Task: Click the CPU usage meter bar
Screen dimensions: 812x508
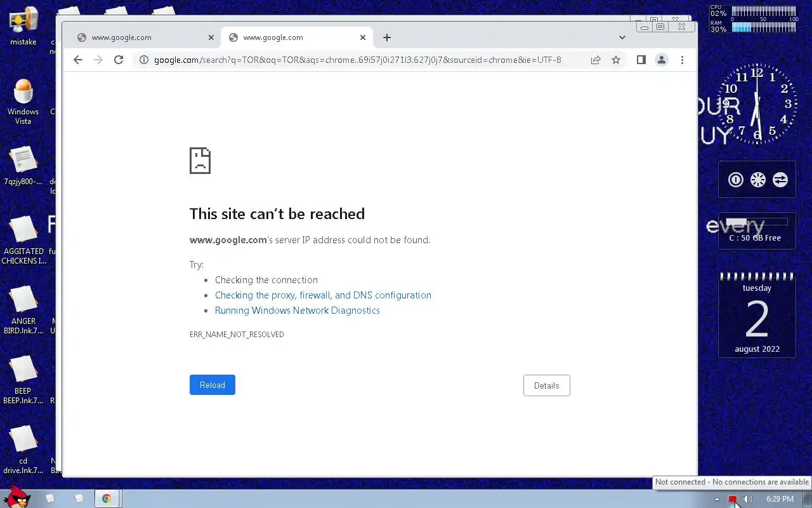Action: click(764, 11)
